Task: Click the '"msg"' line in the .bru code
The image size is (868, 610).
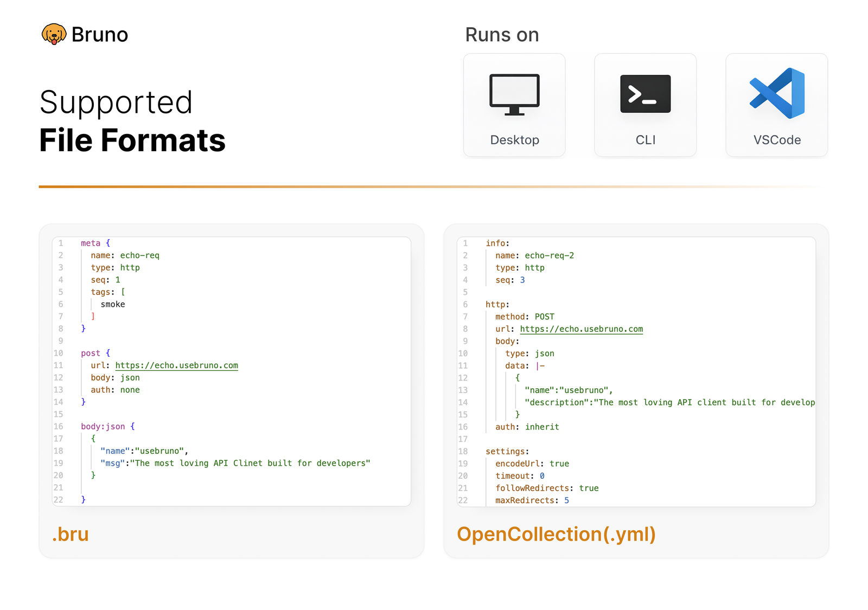Action: 235,463
